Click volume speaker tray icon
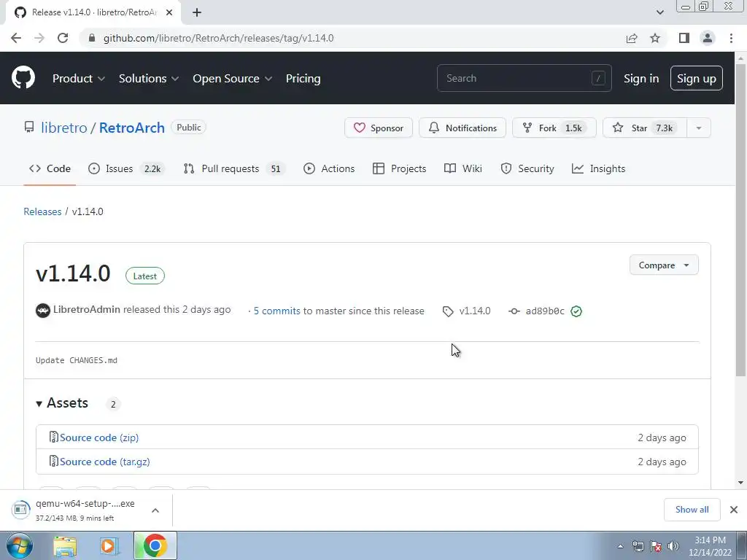Viewport: 747px width, 560px height. click(x=673, y=546)
